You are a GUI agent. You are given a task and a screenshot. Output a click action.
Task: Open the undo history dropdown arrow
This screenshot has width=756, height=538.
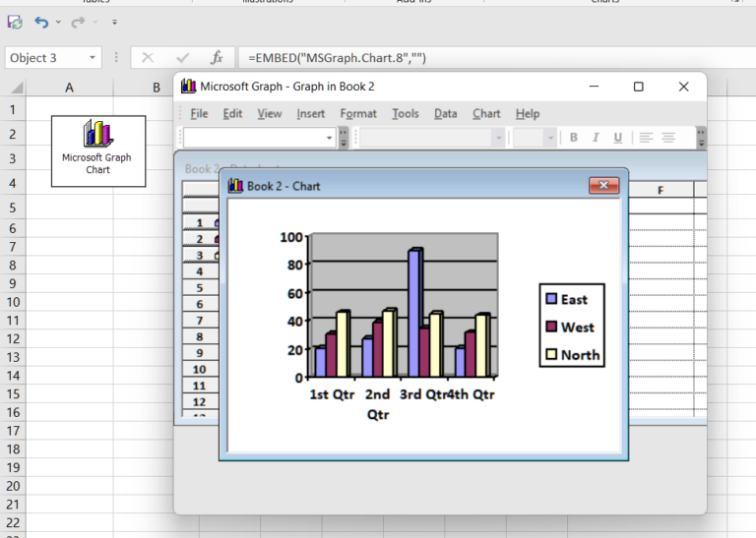[x=58, y=23]
